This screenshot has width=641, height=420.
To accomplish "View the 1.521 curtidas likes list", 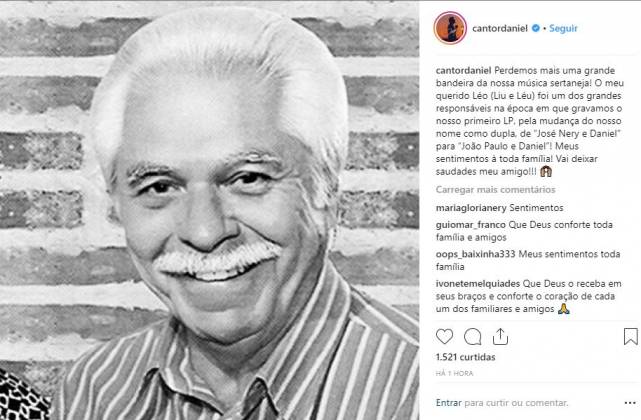I will (x=466, y=357).
